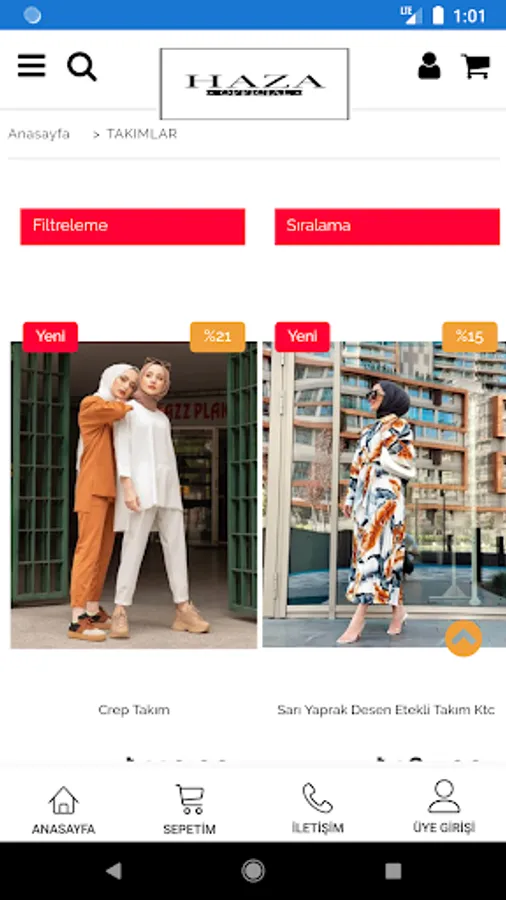Expand the Filtreleme filter options
506x900 pixels.
[133, 227]
